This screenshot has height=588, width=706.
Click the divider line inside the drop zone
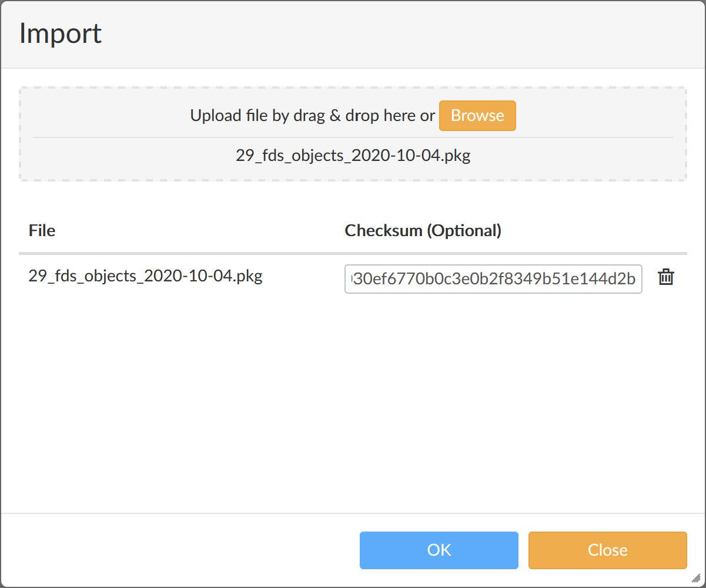pyautogui.click(x=353, y=137)
